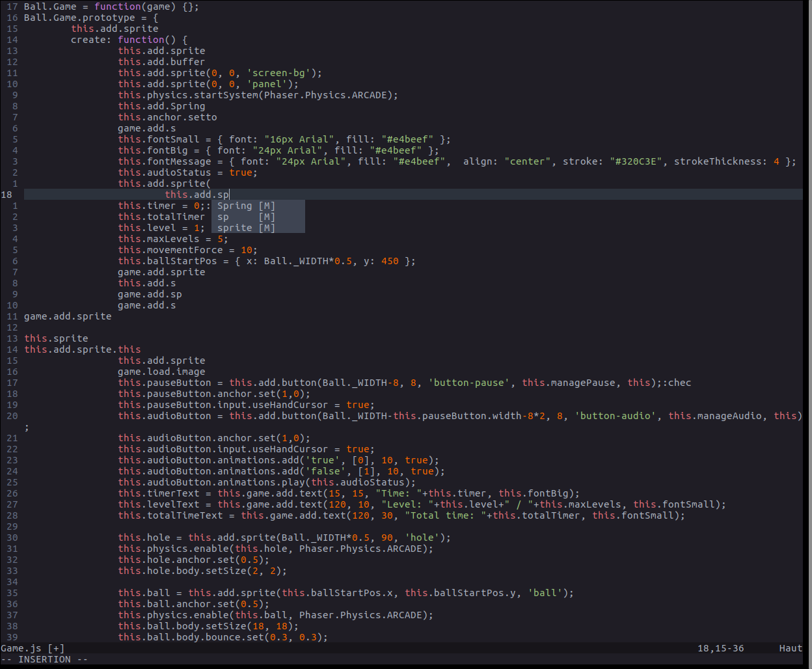
Task: Click 'this.add.buffer' line
Action: click(x=161, y=62)
